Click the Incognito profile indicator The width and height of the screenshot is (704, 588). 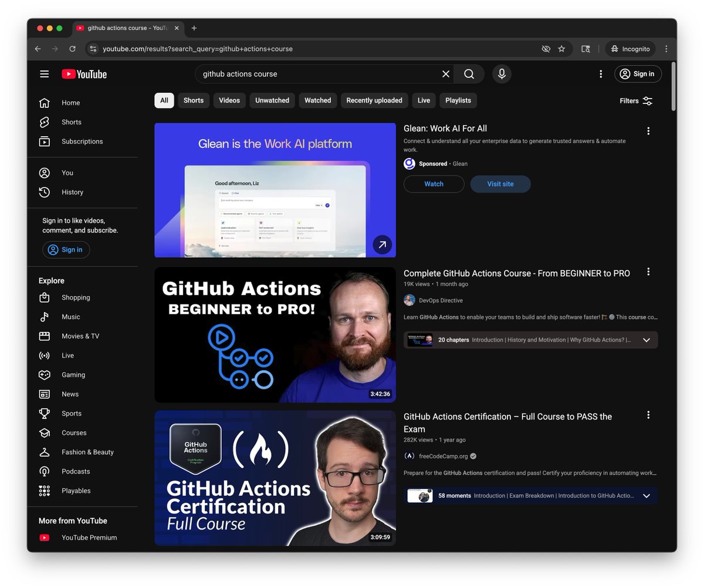[x=630, y=49]
